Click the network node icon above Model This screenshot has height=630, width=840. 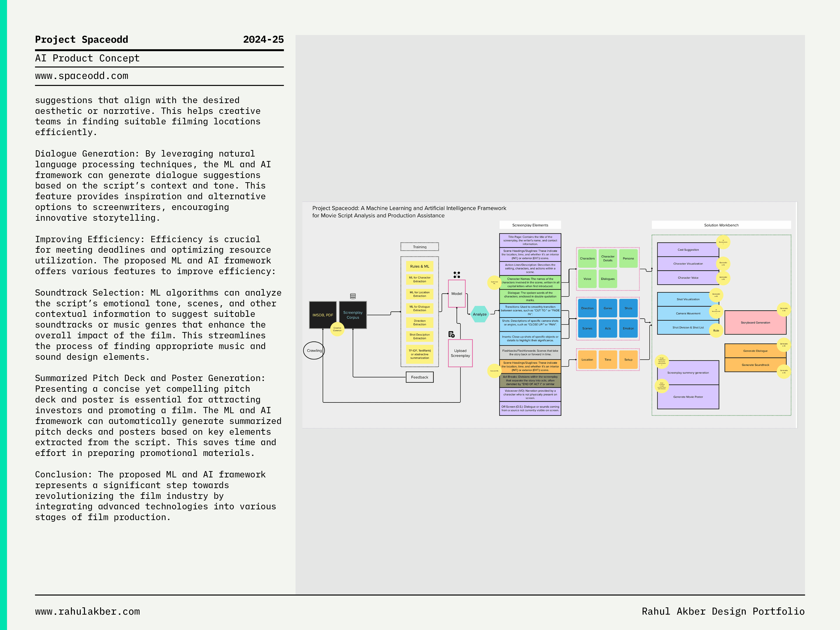456,275
